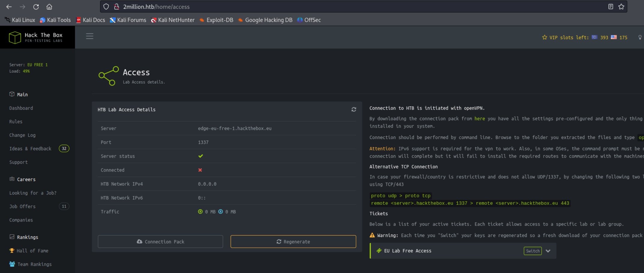The width and height of the screenshot is (644, 273).
Task: Click the EU flag VIP slots icon
Action: point(595,37)
